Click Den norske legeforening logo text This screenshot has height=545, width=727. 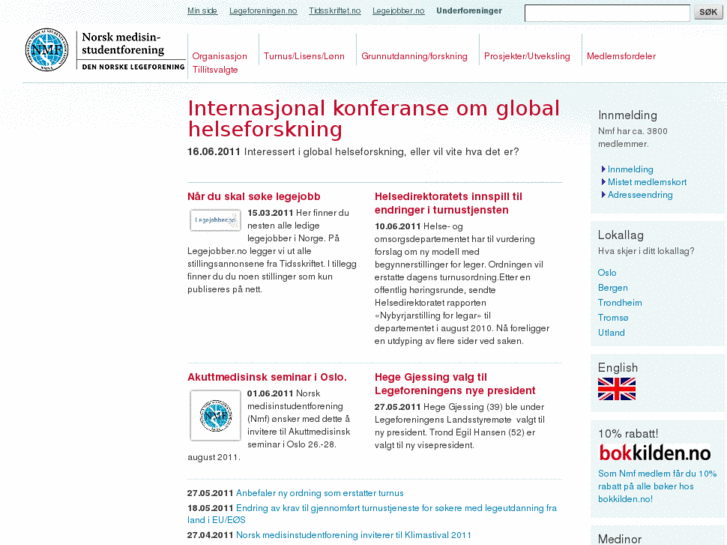coord(133,67)
